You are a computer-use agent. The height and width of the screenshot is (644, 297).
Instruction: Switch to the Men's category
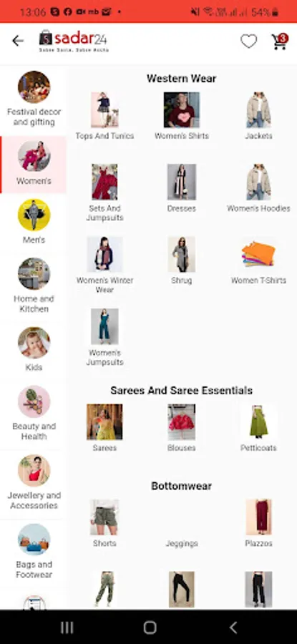[34, 222]
